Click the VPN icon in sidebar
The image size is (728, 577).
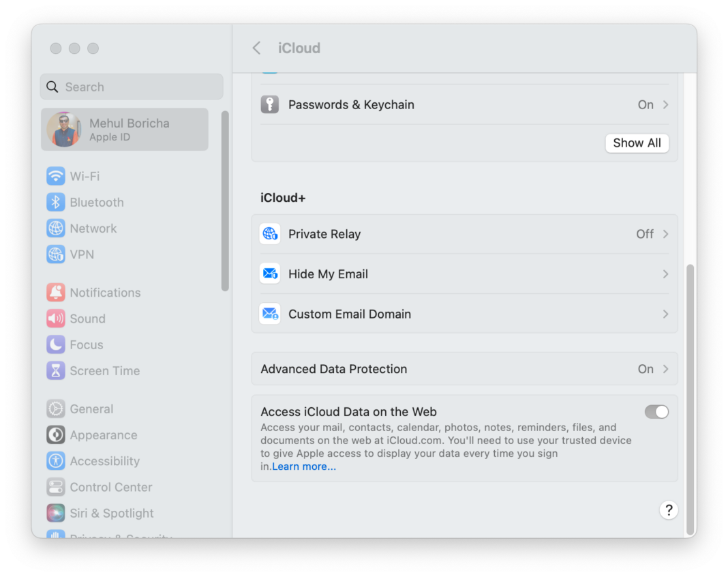[x=56, y=254]
